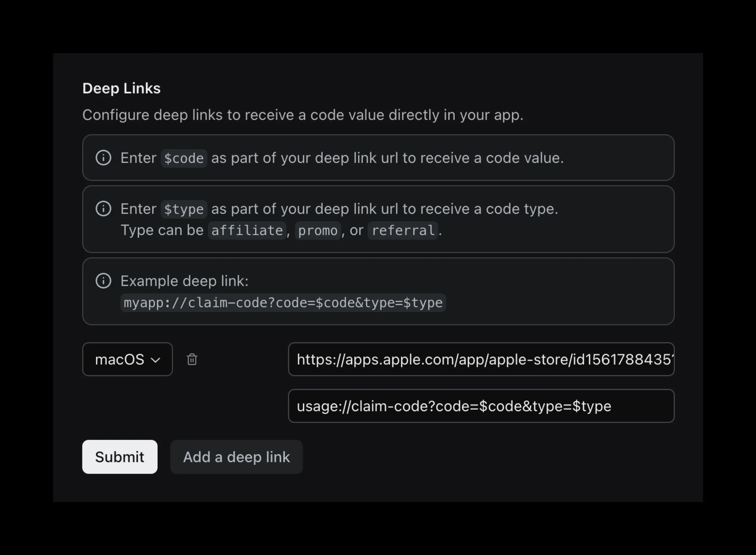Image resolution: width=756 pixels, height=555 pixels.
Task: Expand the platform selection menu
Action: coord(128,359)
